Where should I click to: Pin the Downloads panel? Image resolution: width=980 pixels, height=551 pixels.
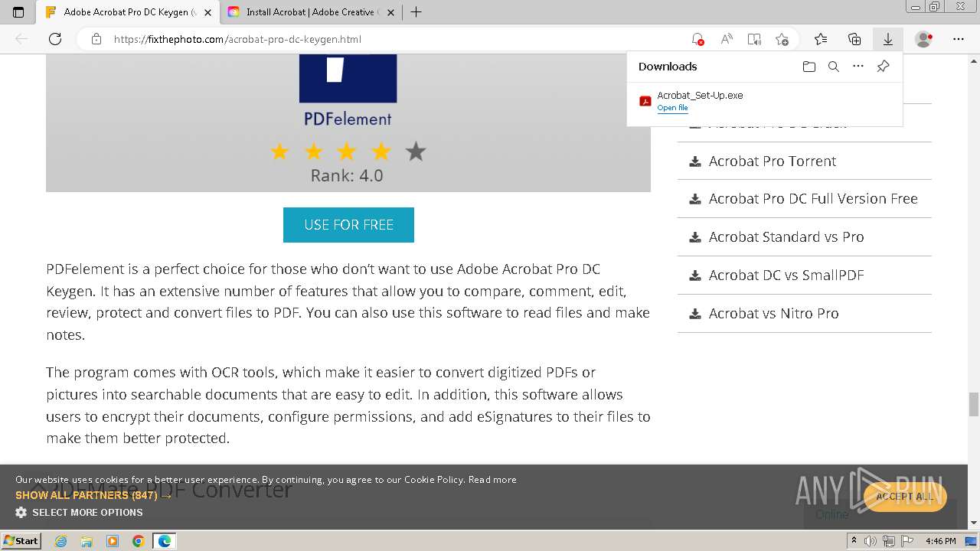tap(883, 67)
